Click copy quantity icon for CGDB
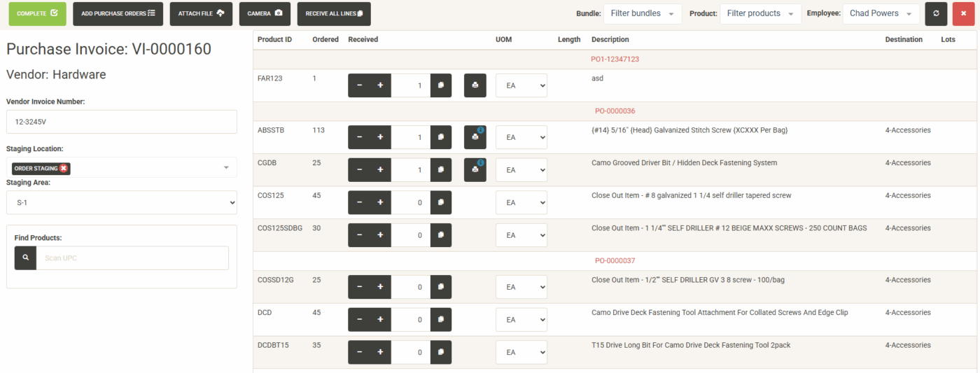This screenshot has height=373, width=980. click(x=441, y=170)
